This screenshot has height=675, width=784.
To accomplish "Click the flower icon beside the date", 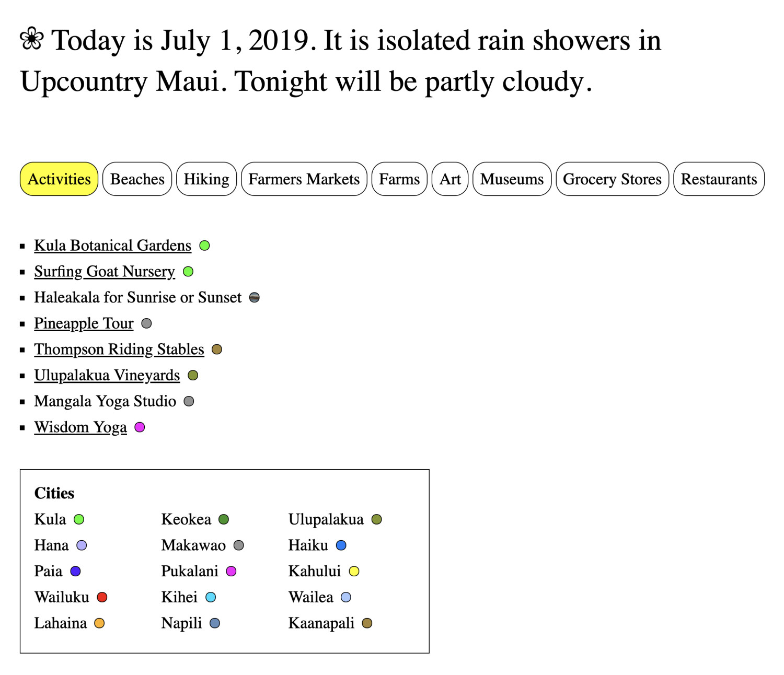I will [x=32, y=39].
